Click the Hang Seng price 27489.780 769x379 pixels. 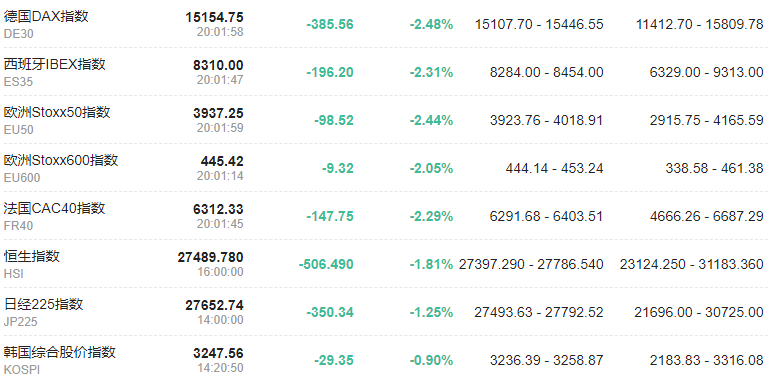210,257
